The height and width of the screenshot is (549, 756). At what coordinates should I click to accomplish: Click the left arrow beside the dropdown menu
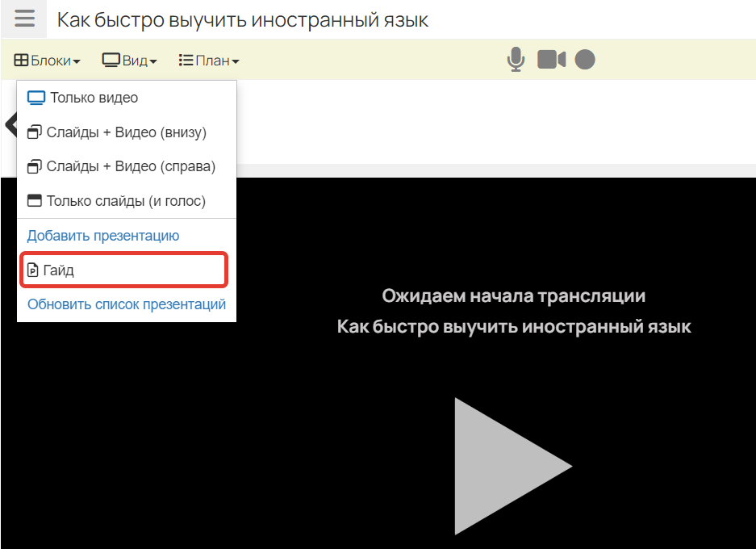tap(10, 124)
